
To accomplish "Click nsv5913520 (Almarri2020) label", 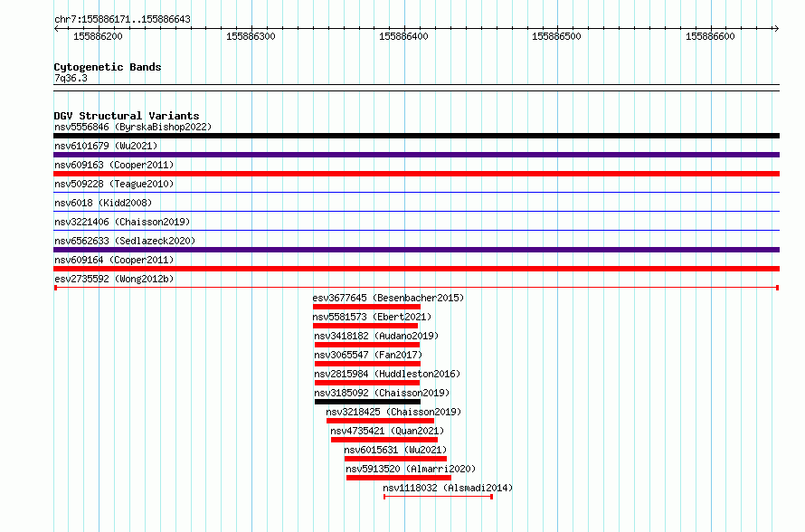I will point(411,469).
